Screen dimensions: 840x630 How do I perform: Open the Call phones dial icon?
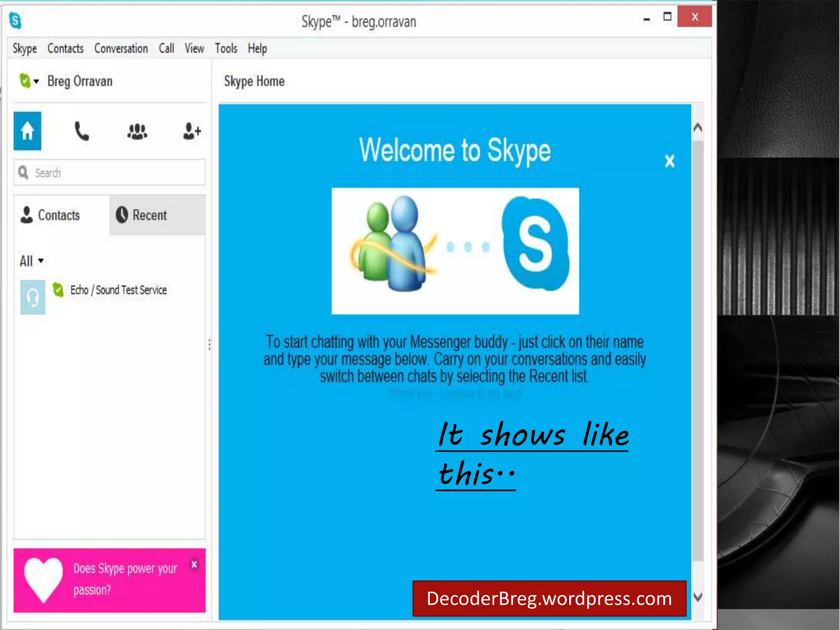(x=82, y=131)
